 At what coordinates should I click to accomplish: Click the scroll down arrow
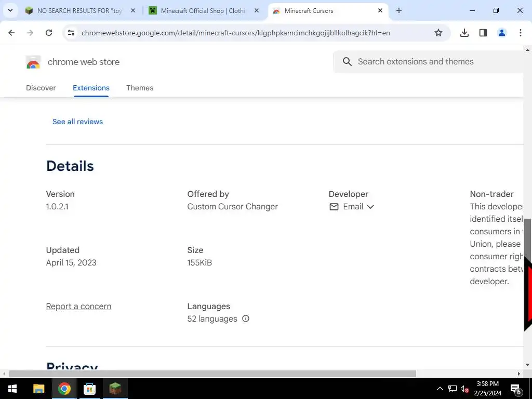point(528,365)
